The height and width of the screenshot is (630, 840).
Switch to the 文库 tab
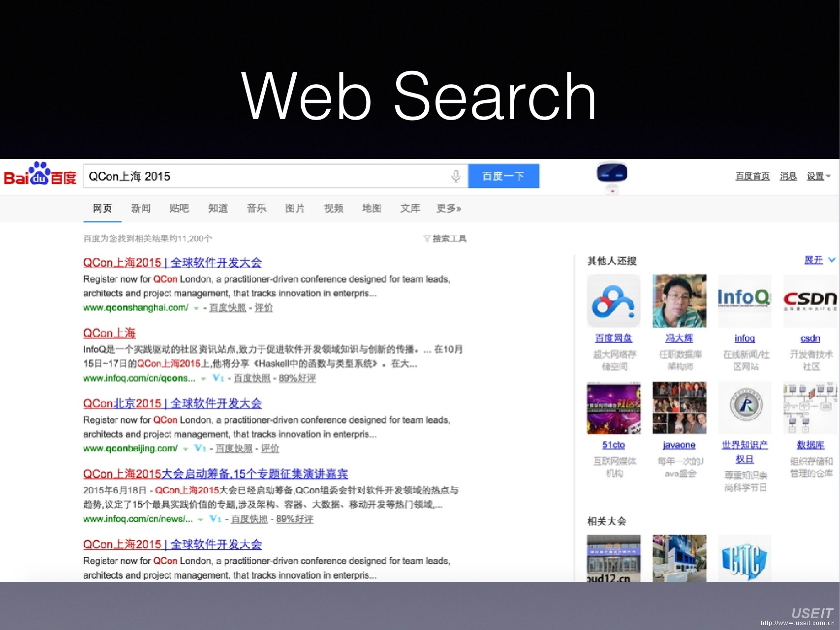[x=410, y=208]
